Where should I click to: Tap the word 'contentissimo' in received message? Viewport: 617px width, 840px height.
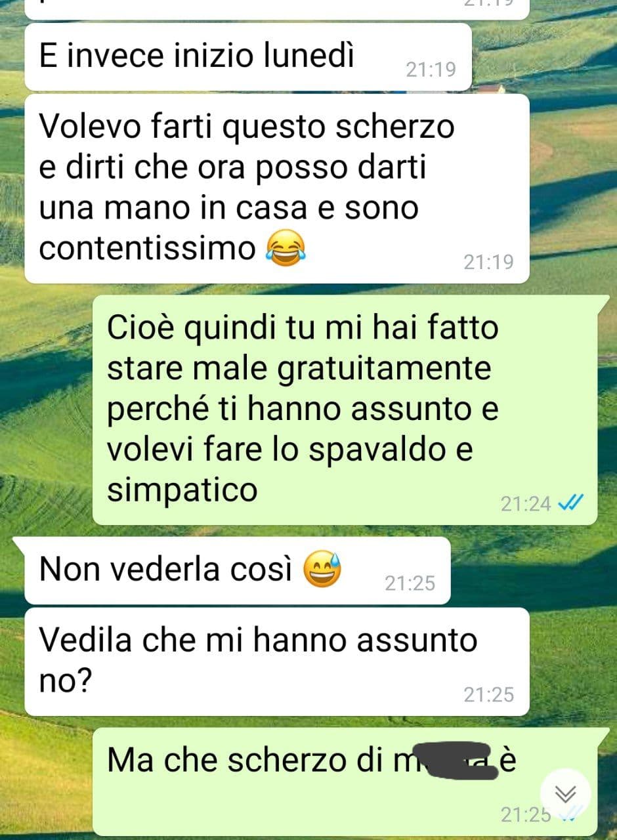[x=148, y=248]
